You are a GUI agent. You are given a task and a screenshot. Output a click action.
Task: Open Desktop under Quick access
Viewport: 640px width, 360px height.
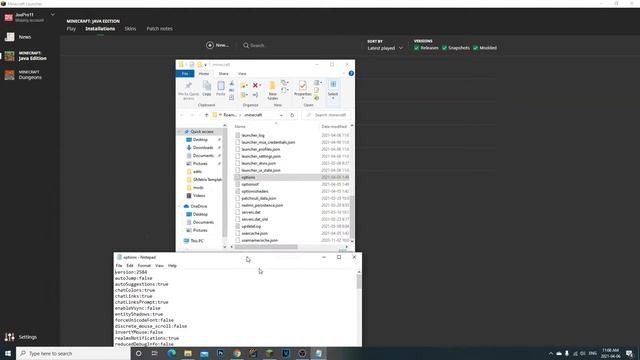click(x=200, y=140)
